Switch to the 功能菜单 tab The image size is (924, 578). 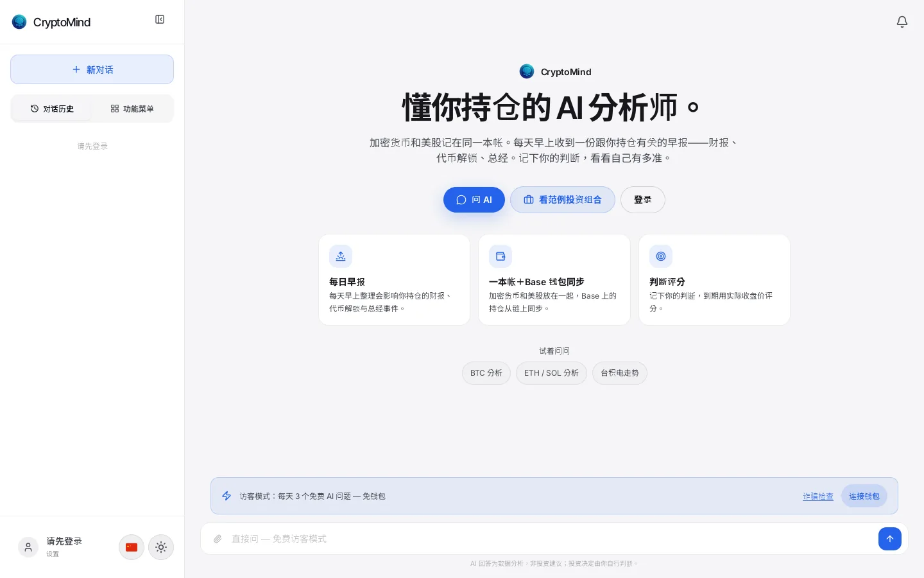tap(132, 109)
